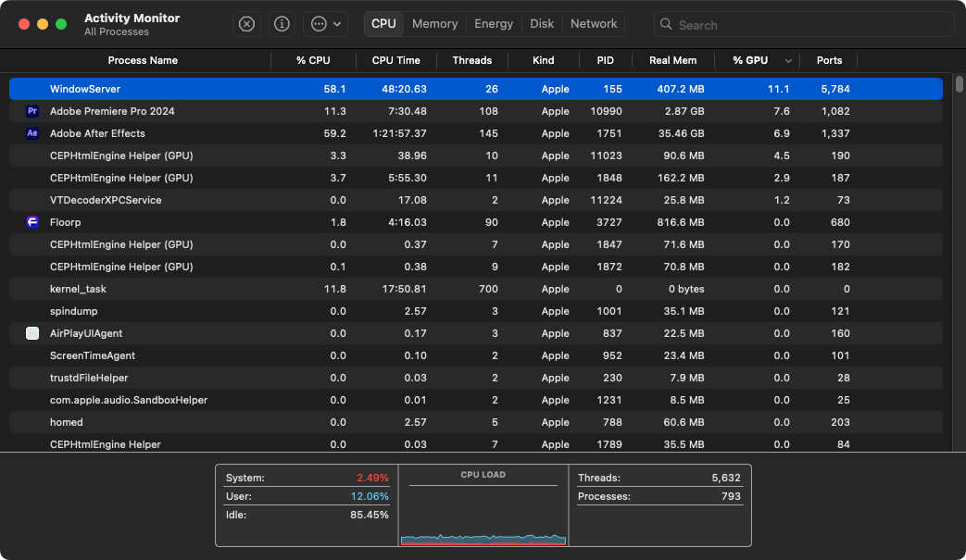Select the spindump process
This screenshot has height=560, width=966.
[476, 311]
